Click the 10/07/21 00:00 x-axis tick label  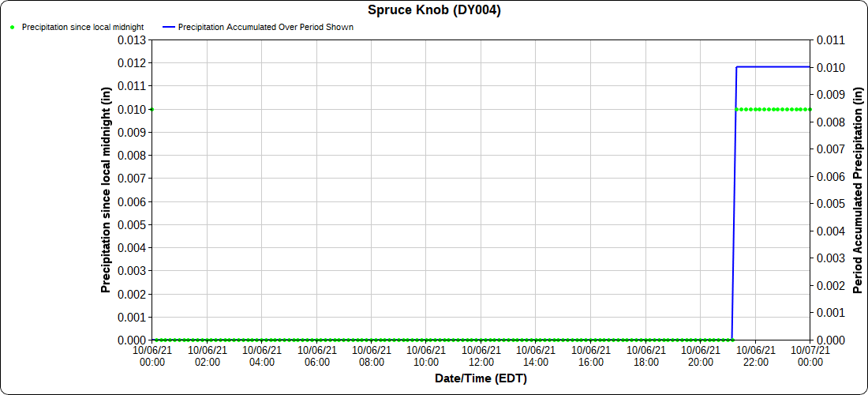pyautogui.click(x=810, y=355)
